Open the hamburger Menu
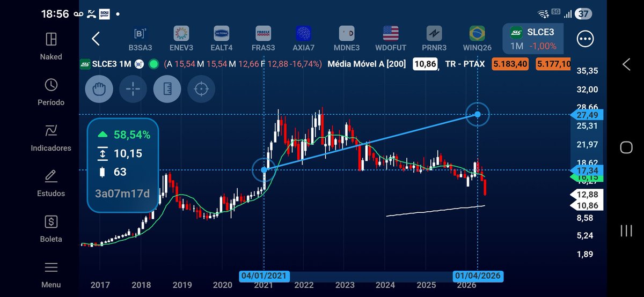This screenshot has height=297, width=644. [x=51, y=274]
